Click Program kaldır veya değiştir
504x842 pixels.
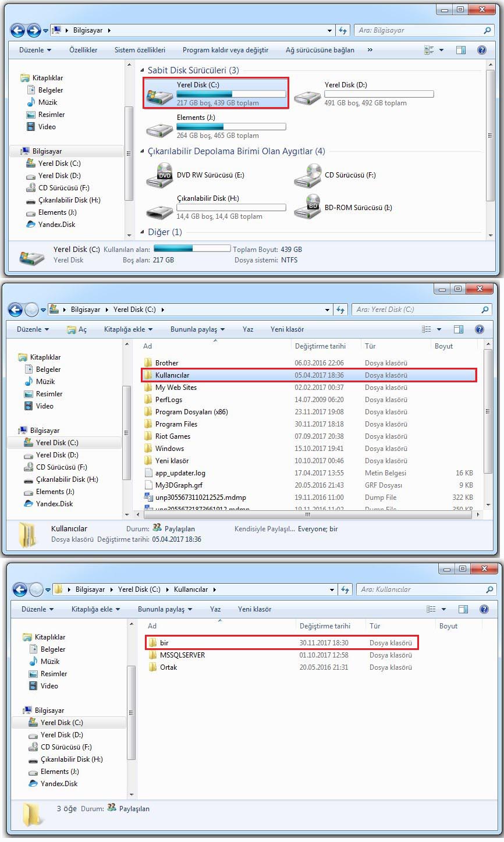tap(225, 50)
